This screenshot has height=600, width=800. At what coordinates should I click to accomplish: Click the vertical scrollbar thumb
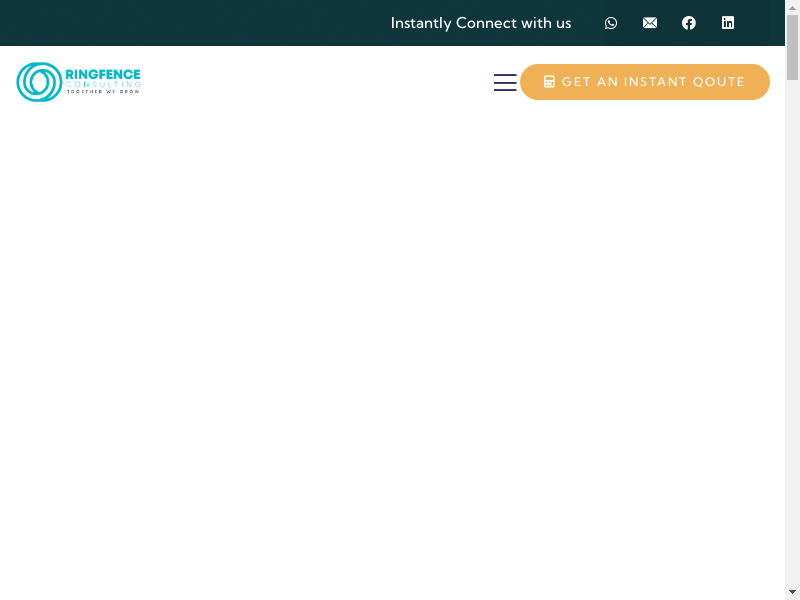792,50
